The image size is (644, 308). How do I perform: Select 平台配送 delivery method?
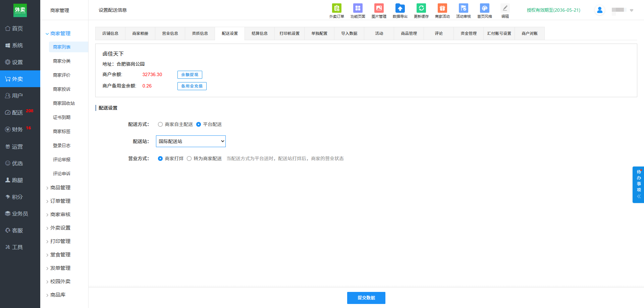[199, 124]
